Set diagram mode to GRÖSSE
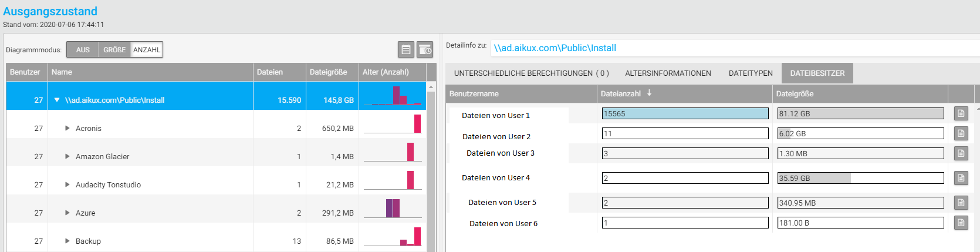This screenshot has width=980, height=252. pos(114,50)
